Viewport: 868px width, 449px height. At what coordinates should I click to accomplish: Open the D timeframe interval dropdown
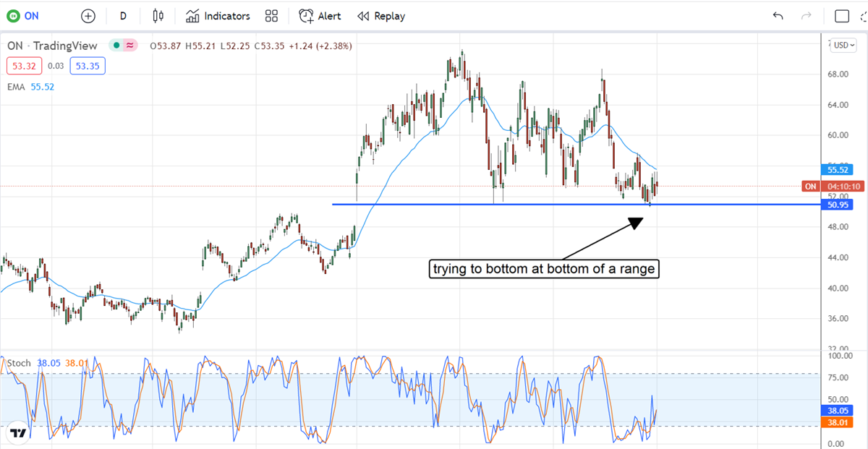123,16
